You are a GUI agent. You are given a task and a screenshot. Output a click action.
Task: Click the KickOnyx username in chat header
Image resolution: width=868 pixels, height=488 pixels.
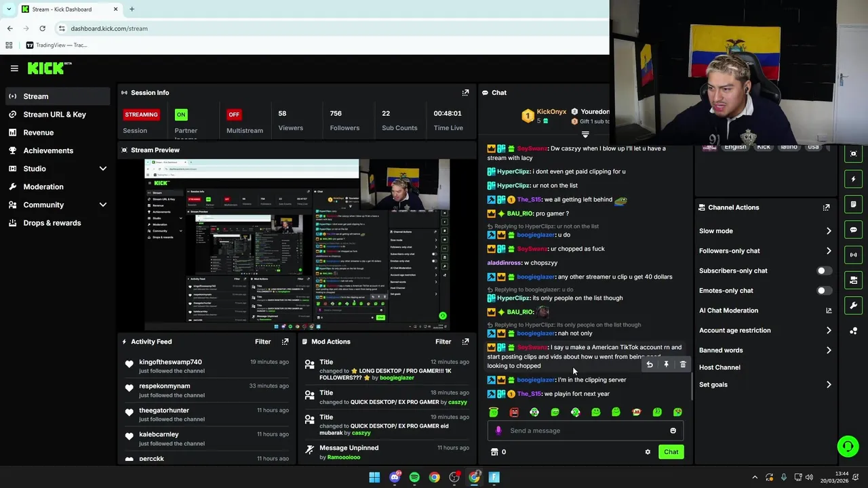click(551, 112)
